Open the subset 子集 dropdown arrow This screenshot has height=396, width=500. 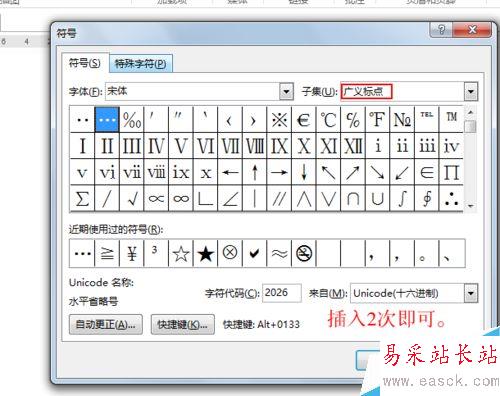point(471,92)
